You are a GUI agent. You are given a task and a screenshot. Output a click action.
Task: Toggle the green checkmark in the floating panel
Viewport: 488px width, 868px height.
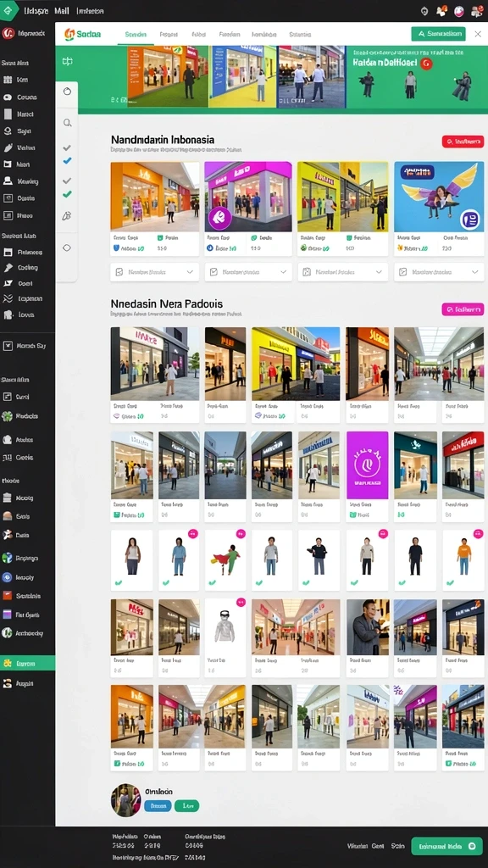click(x=67, y=194)
